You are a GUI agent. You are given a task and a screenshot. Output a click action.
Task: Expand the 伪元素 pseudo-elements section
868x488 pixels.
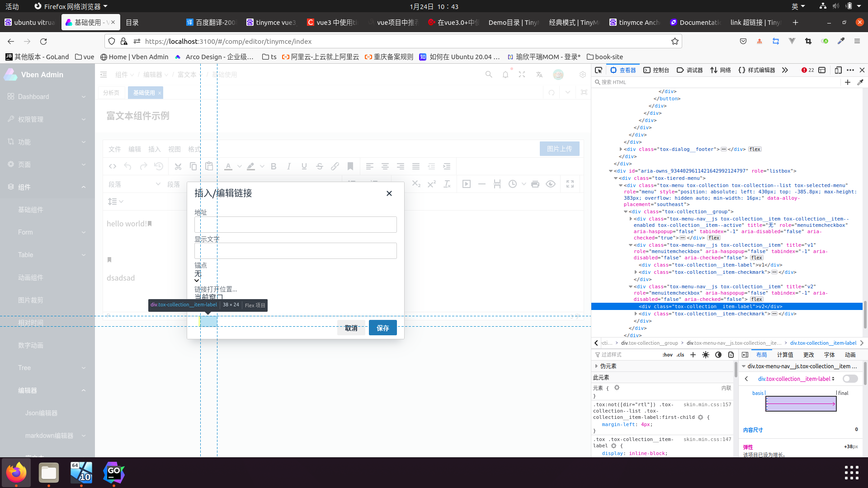pos(596,366)
